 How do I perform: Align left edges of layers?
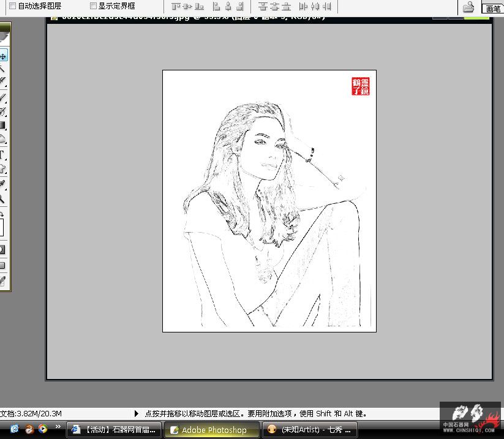pyautogui.click(x=216, y=6)
